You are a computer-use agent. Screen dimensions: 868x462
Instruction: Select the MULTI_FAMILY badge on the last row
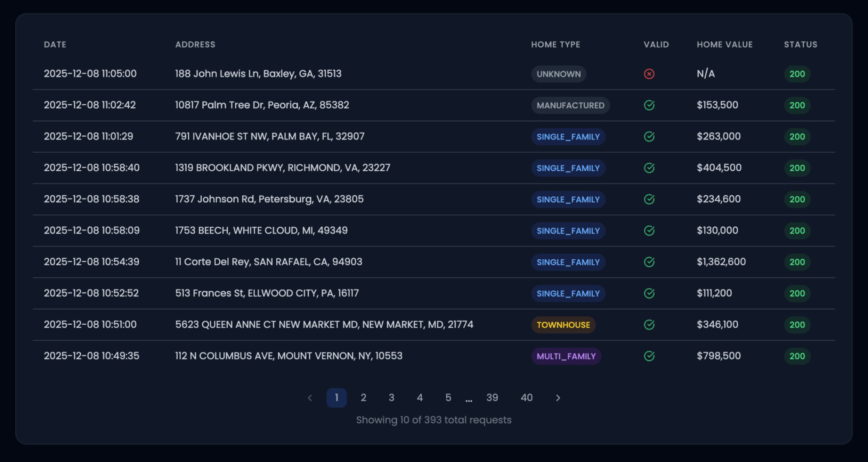(566, 356)
